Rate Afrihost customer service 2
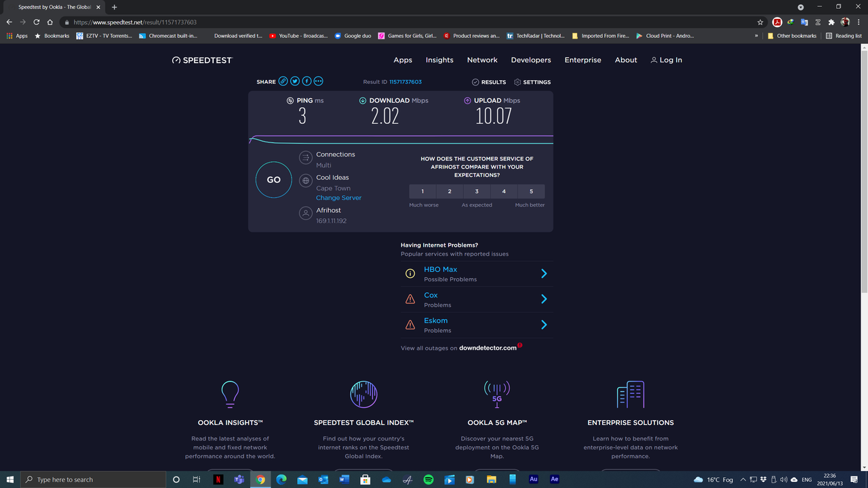Screen dimensions: 868x488 tap(450, 192)
